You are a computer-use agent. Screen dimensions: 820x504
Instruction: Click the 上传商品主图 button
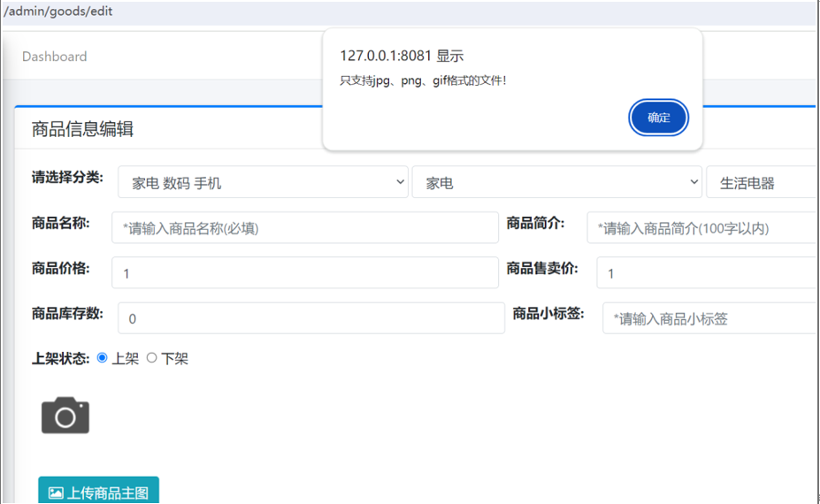[x=99, y=492]
